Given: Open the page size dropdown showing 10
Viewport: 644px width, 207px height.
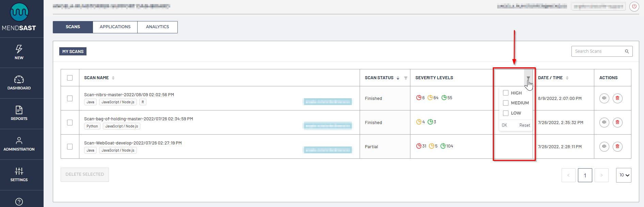Looking at the screenshot, I should [623, 175].
